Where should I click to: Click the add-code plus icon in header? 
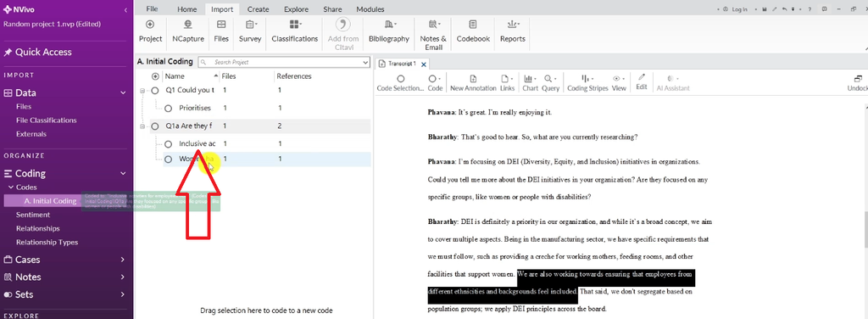(x=155, y=76)
